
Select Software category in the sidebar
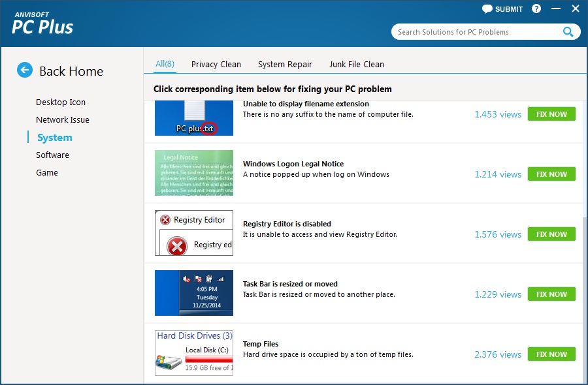[x=52, y=155]
